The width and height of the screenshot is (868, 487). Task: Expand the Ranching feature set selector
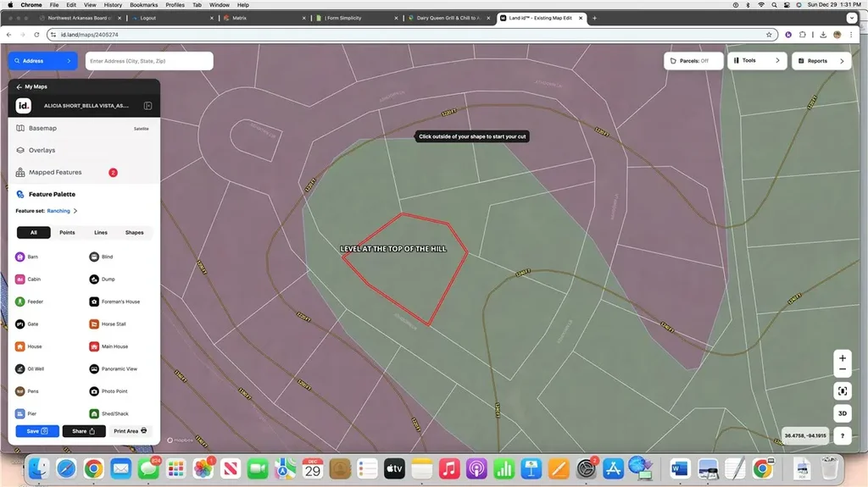click(x=62, y=211)
